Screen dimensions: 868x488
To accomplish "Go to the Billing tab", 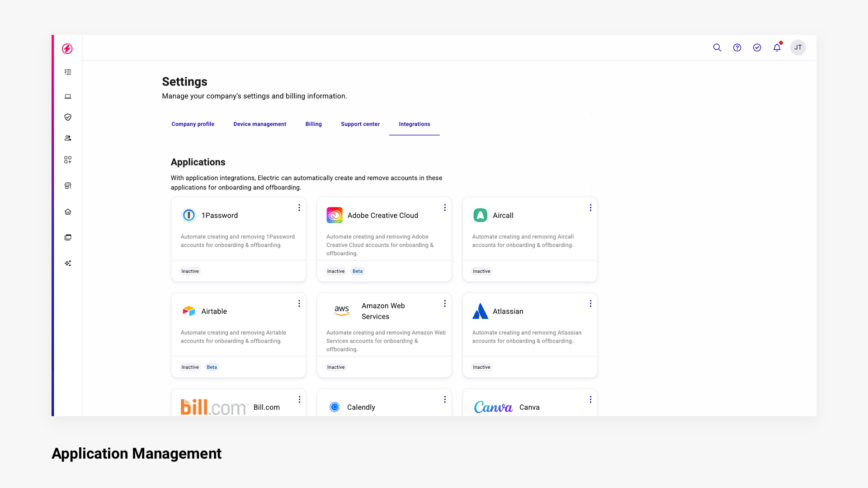I will [x=313, y=124].
